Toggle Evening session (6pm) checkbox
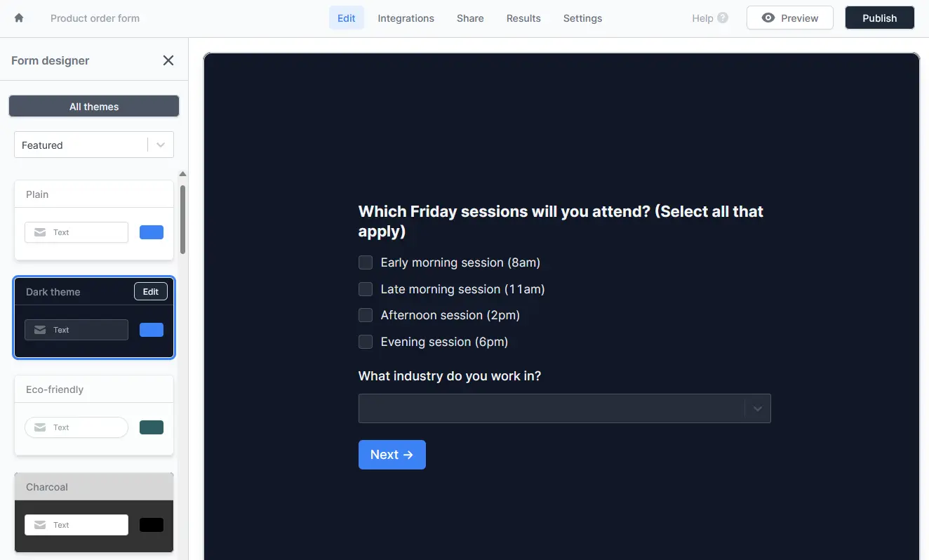The image size is (929, 560). point(366,342)
